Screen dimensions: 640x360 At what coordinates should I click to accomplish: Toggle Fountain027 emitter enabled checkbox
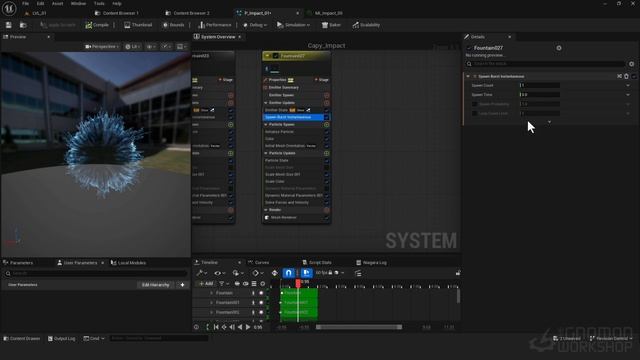click(276, 56)
